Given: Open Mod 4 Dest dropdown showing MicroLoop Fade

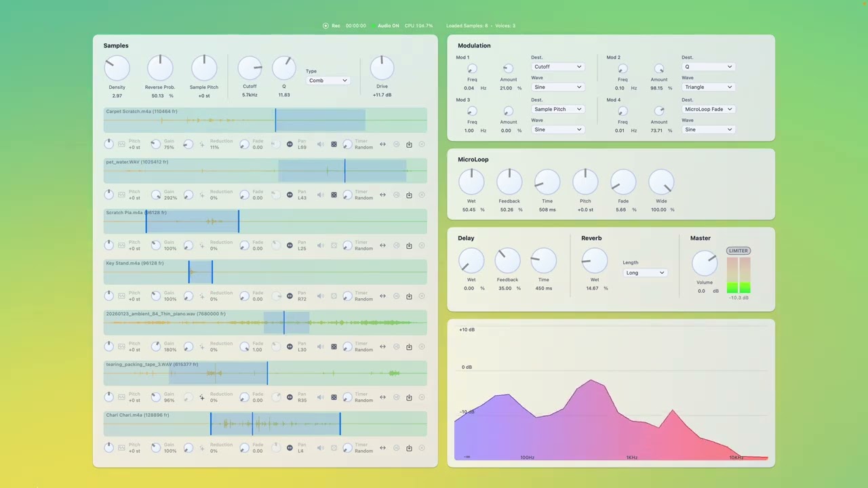Looking at the screenshot, I should click(x=708, y=109).
